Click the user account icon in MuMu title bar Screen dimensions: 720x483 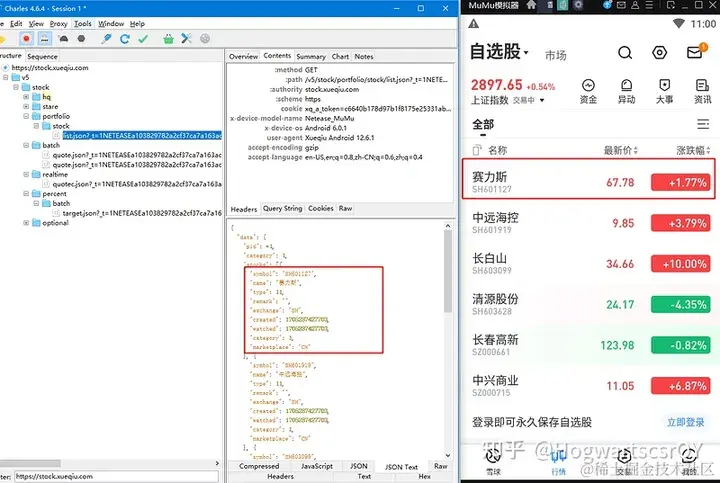click(635, 5)
